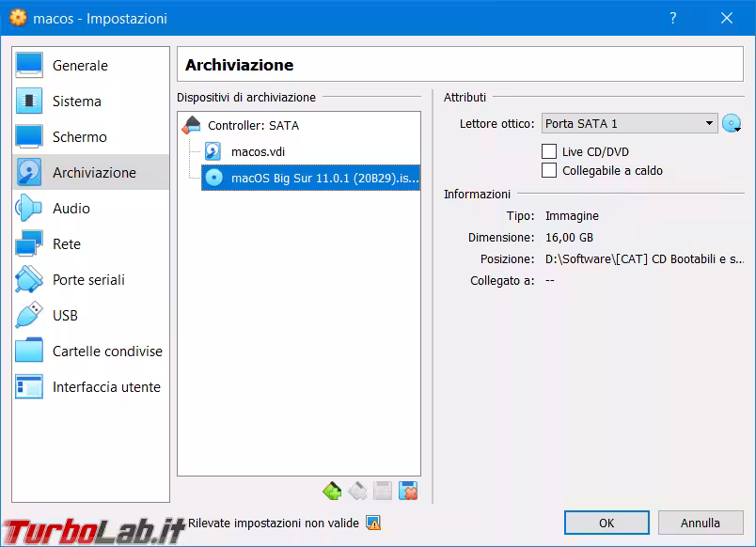Image resolution: width=756 pixels, height=547 pixels.
Task: Switch to the Rete settings page
Action: pos(66,244)
